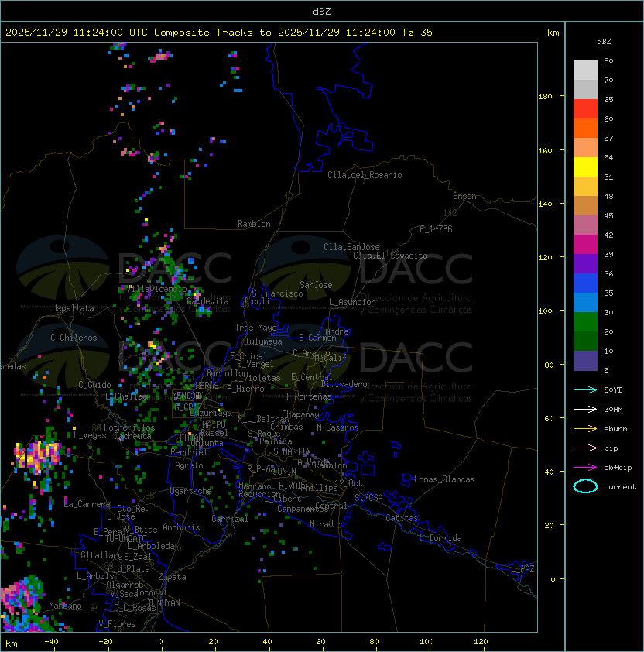This screenshot has width=644, height=652.
Task: Click the 'Mirador' label on map
Action: click(327, 524)
